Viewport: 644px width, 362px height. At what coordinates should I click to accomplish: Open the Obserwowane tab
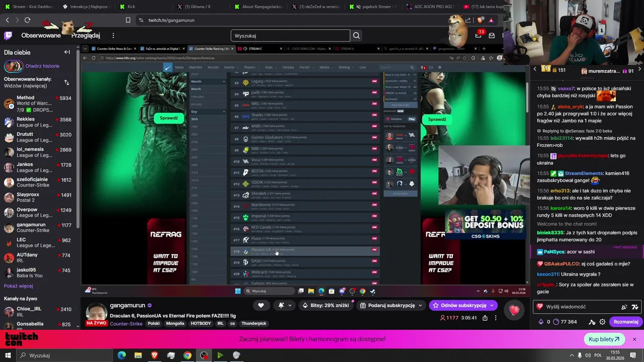41,36
